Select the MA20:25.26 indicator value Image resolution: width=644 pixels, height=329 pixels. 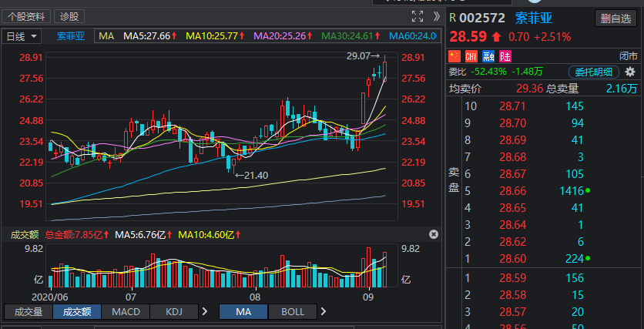283,36
